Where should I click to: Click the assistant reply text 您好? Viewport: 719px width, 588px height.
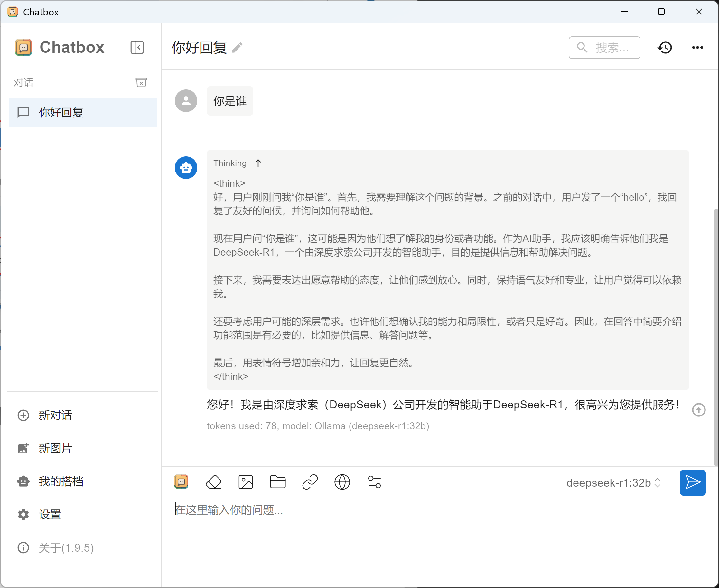click(x=443, y=405)
